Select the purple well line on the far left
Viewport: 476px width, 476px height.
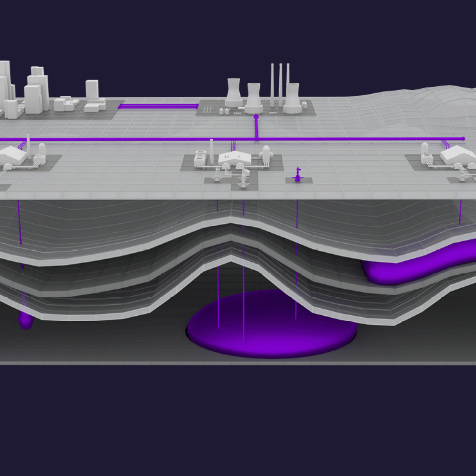19,222
